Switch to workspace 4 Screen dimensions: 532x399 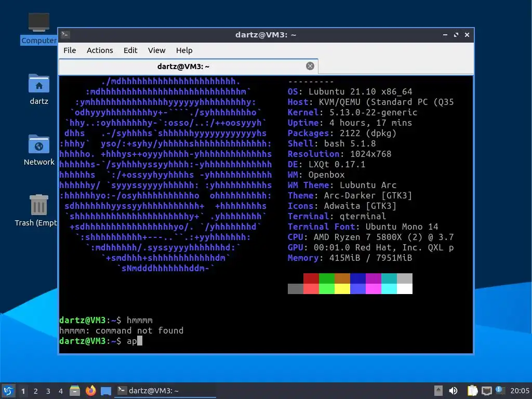point(61,391)
